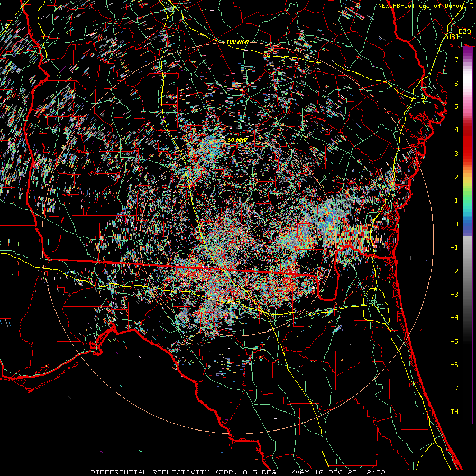Click the scale tick label 5
Screen dimensions: 476x476
pos(456,106)
